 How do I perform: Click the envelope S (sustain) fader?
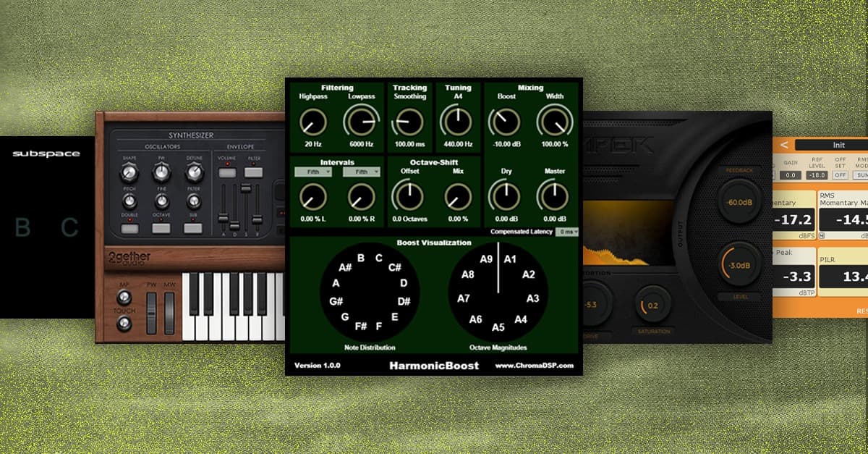click(245, 187)
